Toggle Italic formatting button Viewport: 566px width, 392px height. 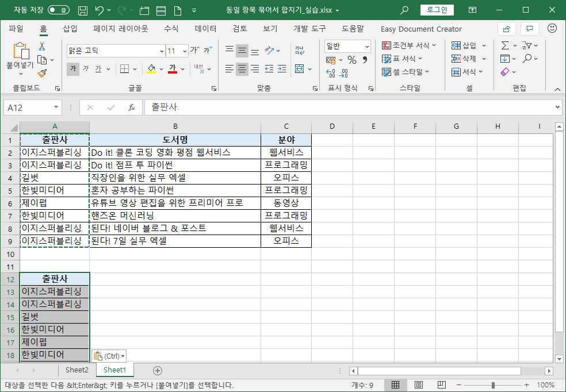[86, 68]
